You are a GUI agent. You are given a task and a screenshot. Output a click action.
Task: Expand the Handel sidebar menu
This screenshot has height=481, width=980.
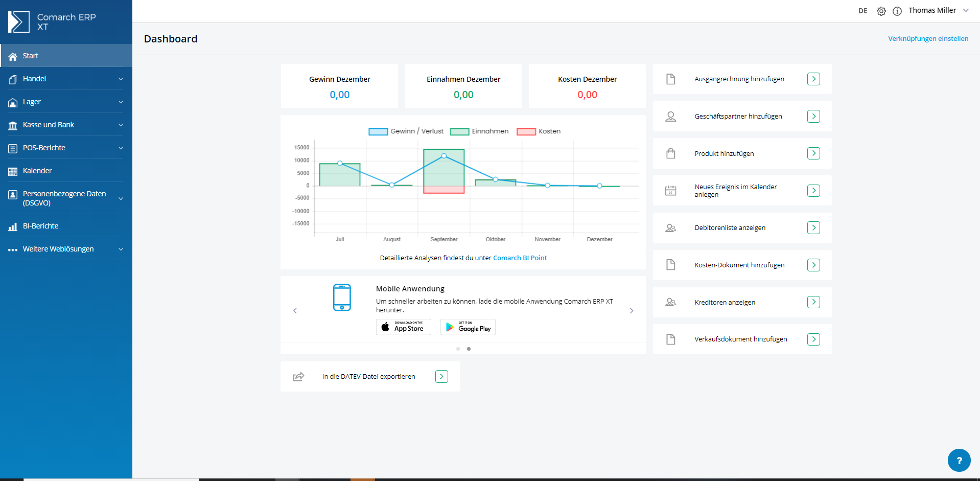coord(66,79)
